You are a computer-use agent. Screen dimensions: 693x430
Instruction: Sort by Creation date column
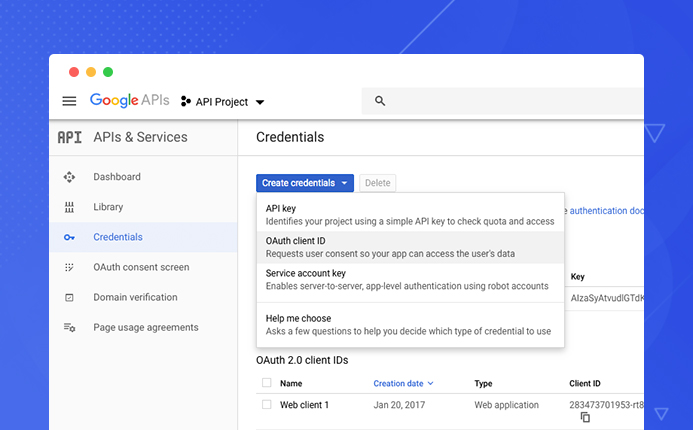click(x=403, y=384)
